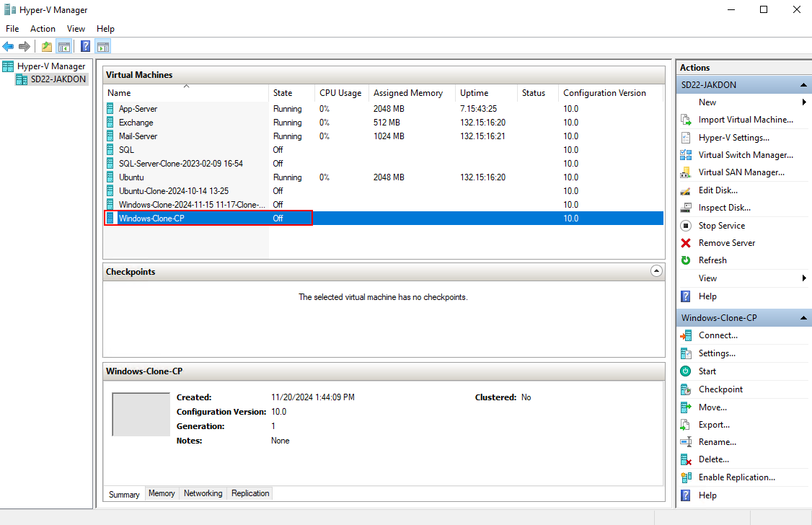Screen dimensions: 812x525
Task: Stop the Hyper-V service
Action: [720, 225]
